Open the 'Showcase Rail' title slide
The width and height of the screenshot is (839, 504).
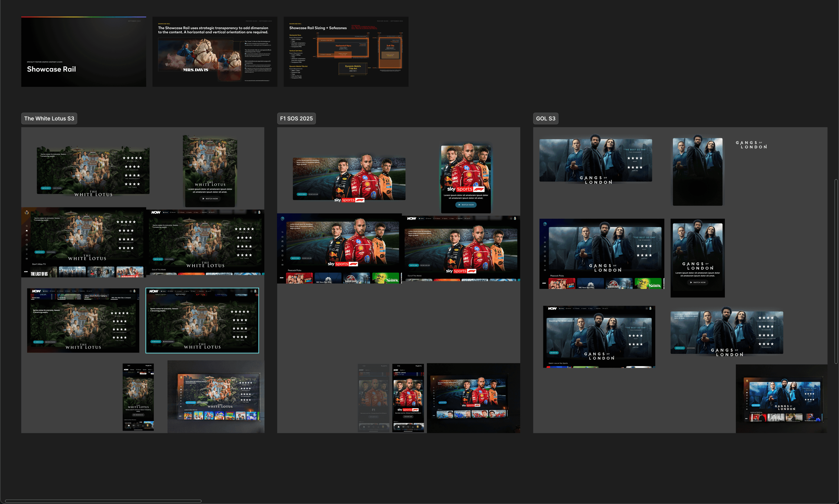pyautogui.click(x=84, y=52)
